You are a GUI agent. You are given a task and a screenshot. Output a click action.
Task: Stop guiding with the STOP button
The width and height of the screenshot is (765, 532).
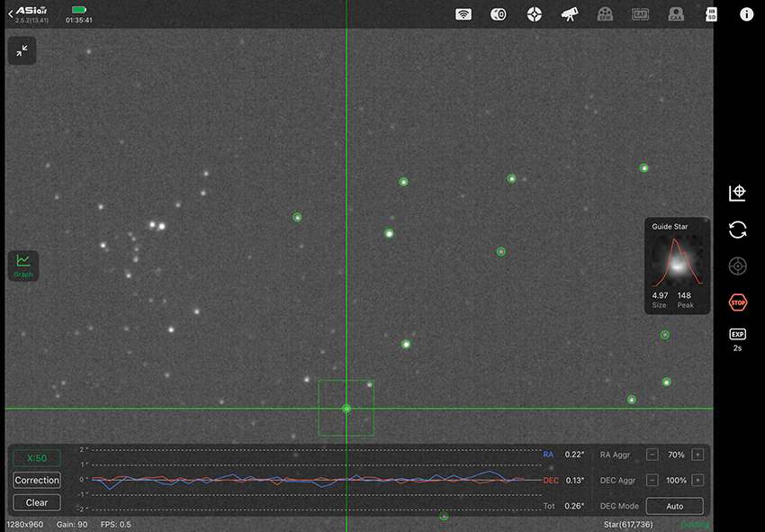(x=737, y=302)
